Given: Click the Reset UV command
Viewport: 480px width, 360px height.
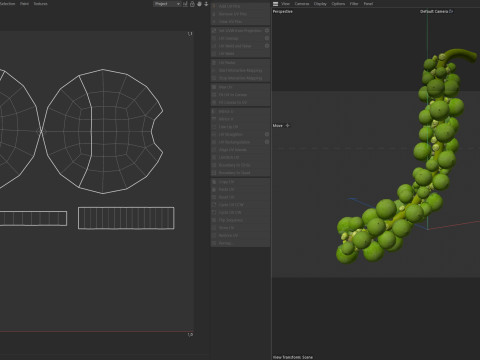Looking at the screenshot, I should coord(240,197).
